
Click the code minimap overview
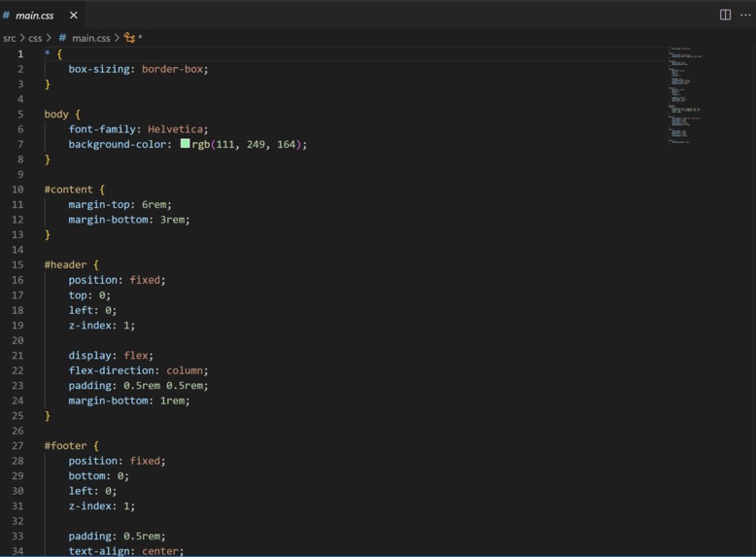click(x=685, y=95)
